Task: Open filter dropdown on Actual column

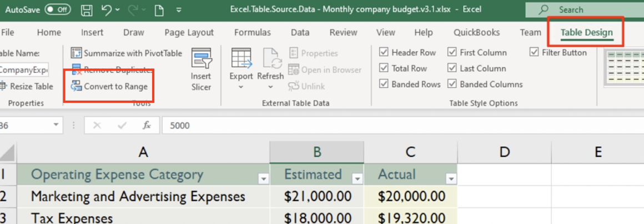Action: [x=451, y=179]
